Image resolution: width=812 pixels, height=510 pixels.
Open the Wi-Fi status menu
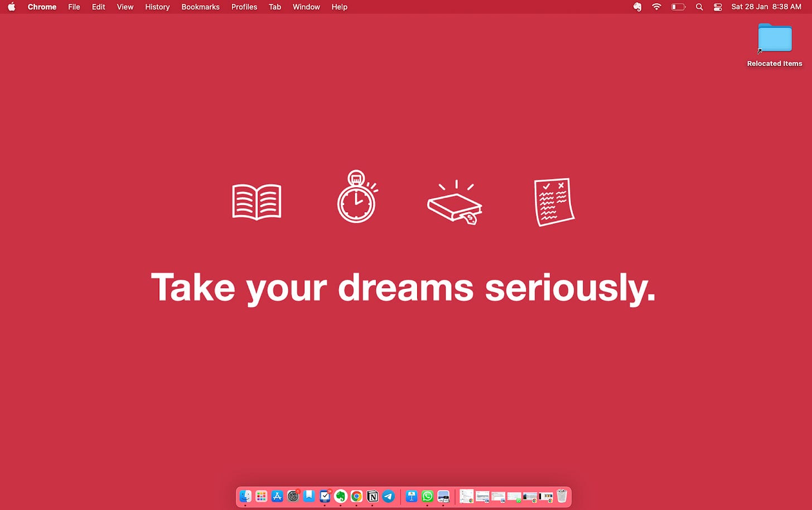[656, 7]
